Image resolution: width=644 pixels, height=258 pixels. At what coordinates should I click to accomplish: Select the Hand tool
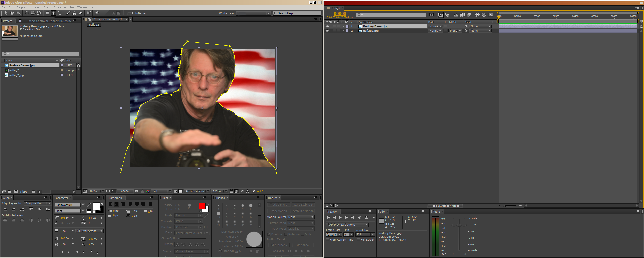[x=12, y=13]
